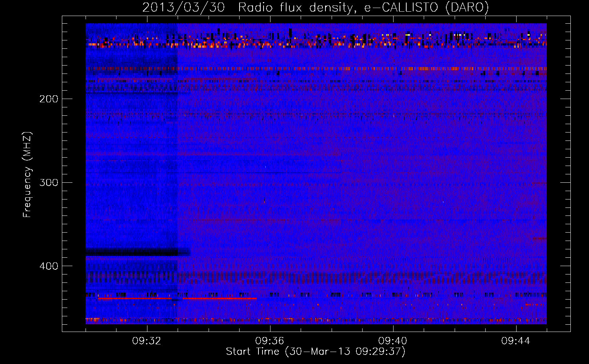Screen dimensions: 589x364
Task: Click the "09:40" time tick label
Action: click(393, 341)
